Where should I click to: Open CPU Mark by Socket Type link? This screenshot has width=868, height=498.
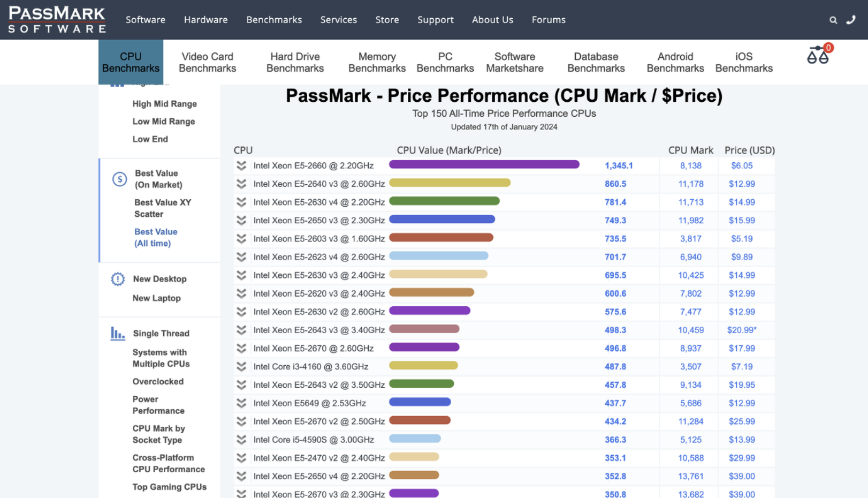(x=159, y=434)
